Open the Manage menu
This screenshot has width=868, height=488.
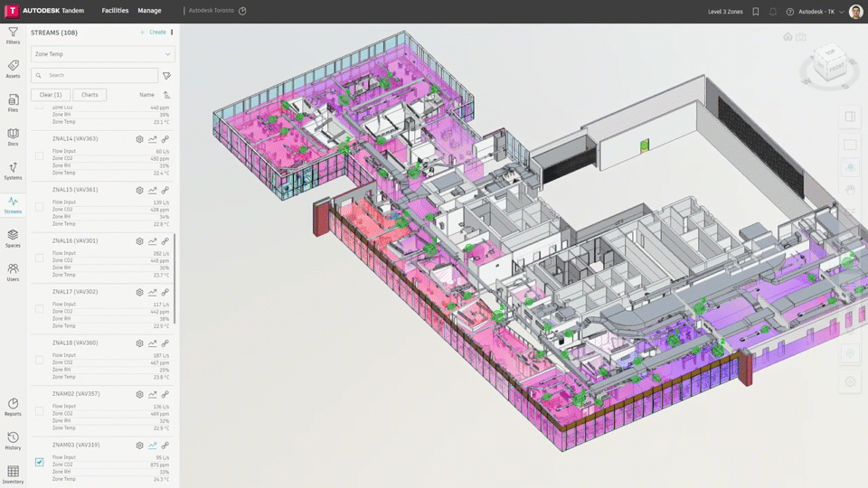[149, 11]
